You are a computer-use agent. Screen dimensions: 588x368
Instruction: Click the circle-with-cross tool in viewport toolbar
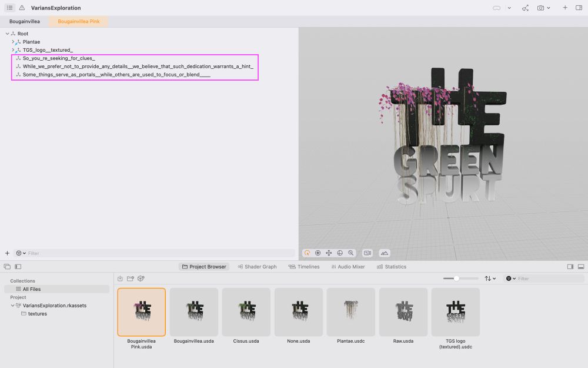coord(340,253)
